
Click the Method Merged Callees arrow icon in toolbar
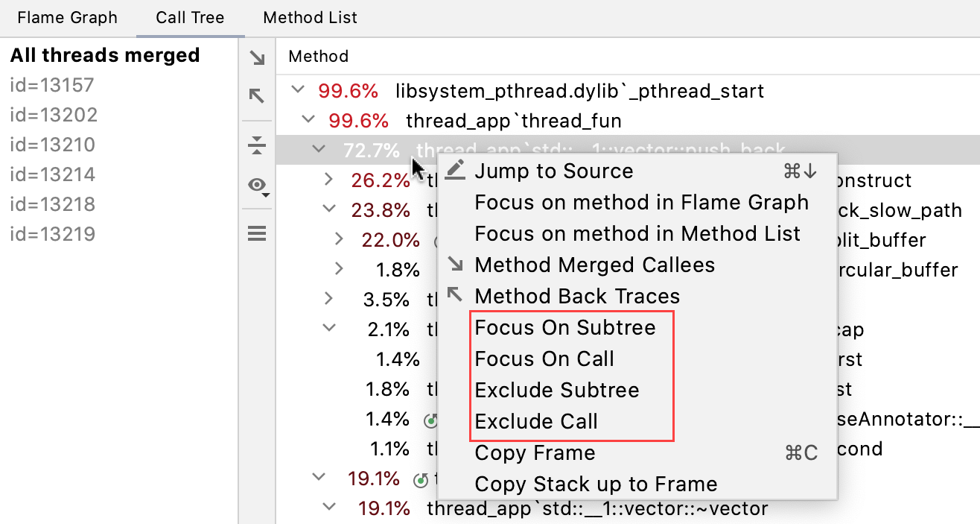click(256, 56)
